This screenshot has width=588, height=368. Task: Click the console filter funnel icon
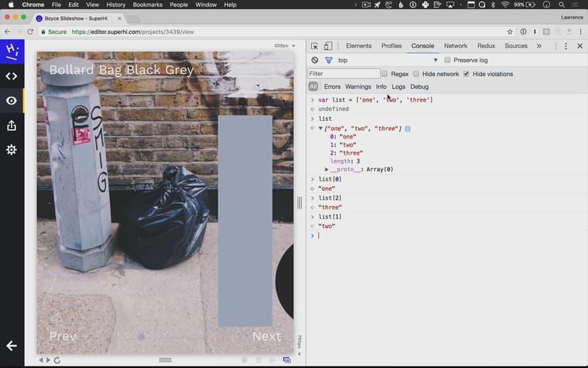coord(329,60)
